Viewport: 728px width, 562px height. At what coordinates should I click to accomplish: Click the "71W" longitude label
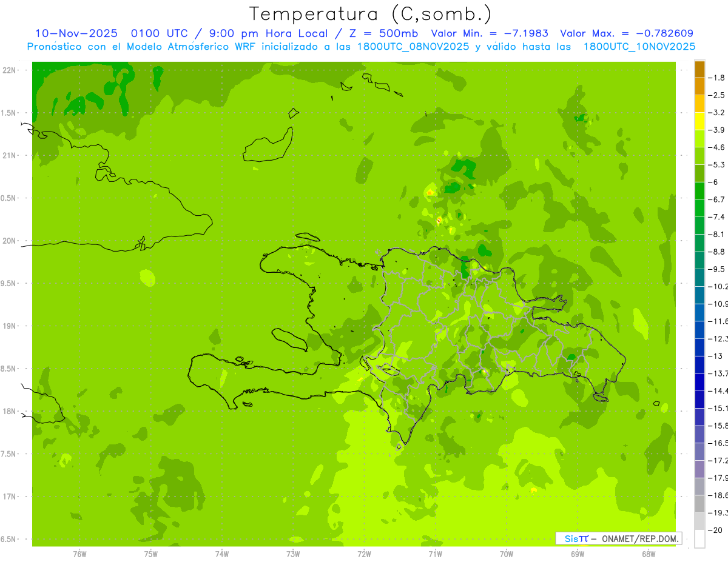(x=435, y=554)
